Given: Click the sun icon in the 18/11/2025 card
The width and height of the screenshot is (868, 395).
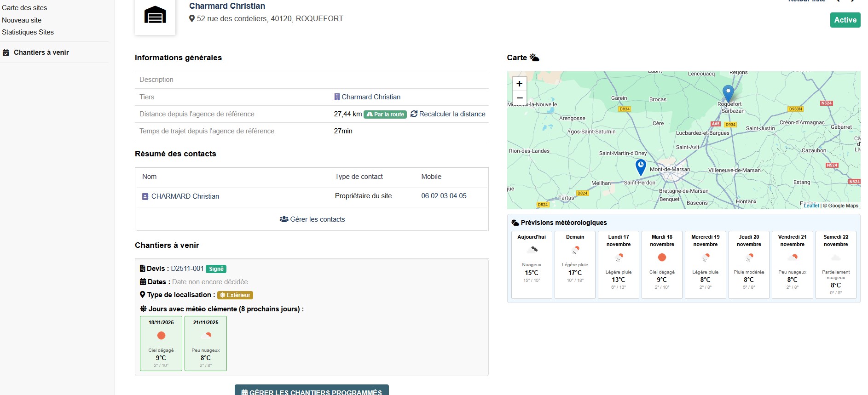Looking at the screenshot, I should coord(161,336).
